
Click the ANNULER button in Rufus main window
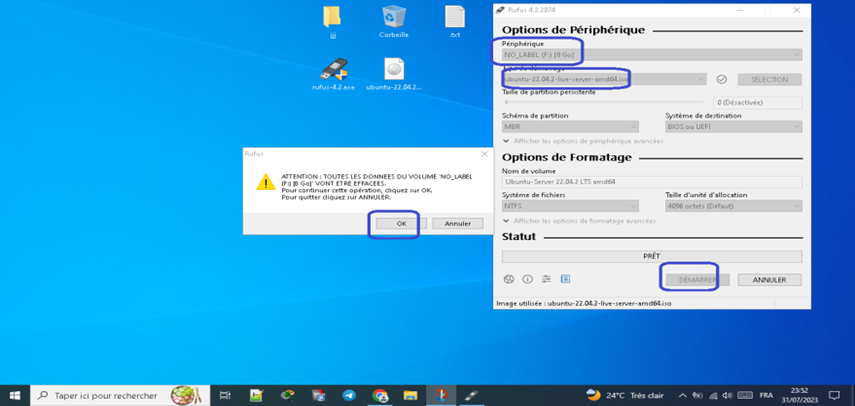pyautogui.click(x=769, y=280)
